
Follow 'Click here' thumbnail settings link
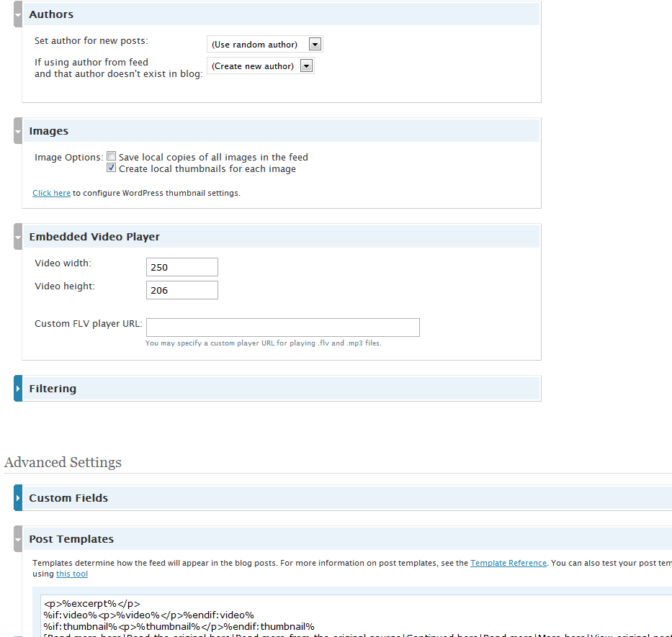(51, 193)
